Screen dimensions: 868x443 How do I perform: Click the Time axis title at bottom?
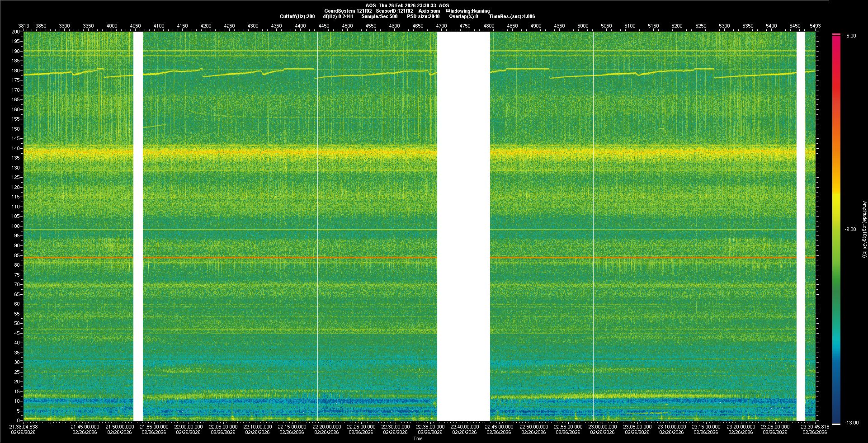pyautogui.click(x=418, y=438)
